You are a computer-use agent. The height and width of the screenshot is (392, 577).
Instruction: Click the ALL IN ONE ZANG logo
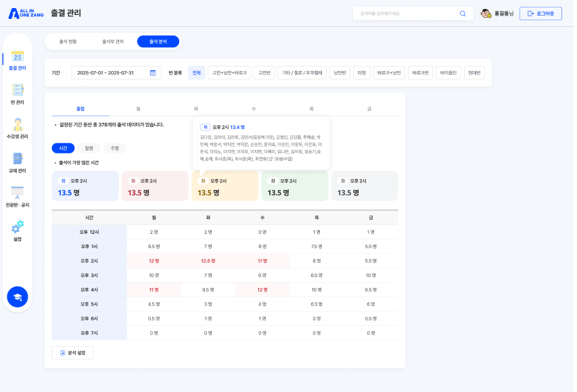click(26, 14)
